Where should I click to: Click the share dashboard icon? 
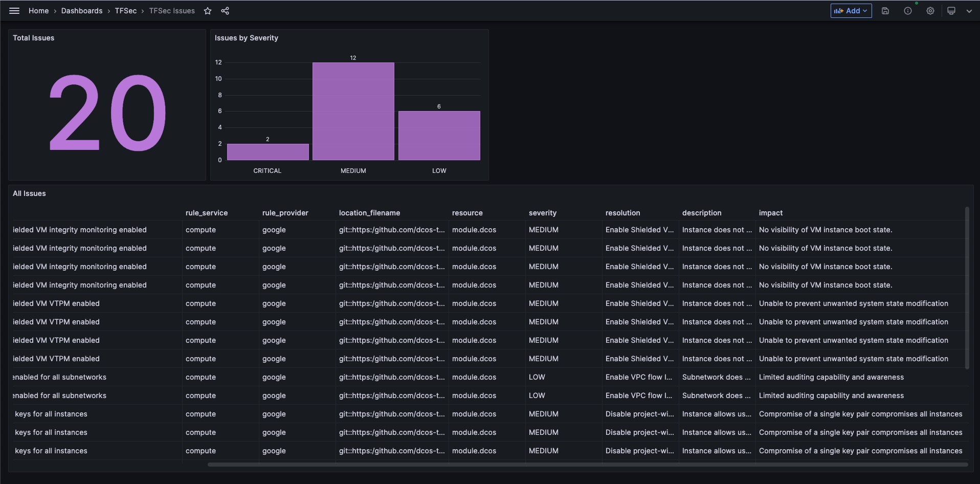pos(225,11)
